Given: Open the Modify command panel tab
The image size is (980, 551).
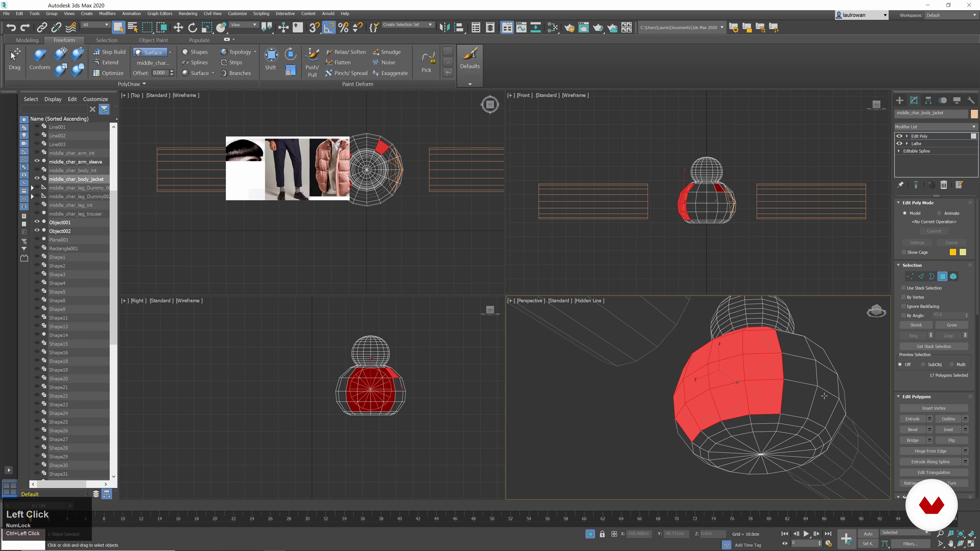Looking at the screenshot, I should point(914,101).
